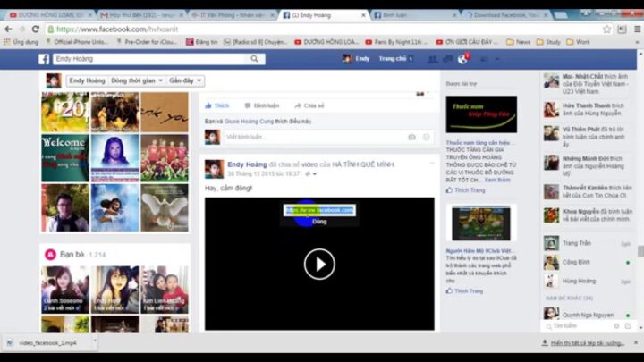Open friend thumbnail Oanh Sosono

(65, 290)
